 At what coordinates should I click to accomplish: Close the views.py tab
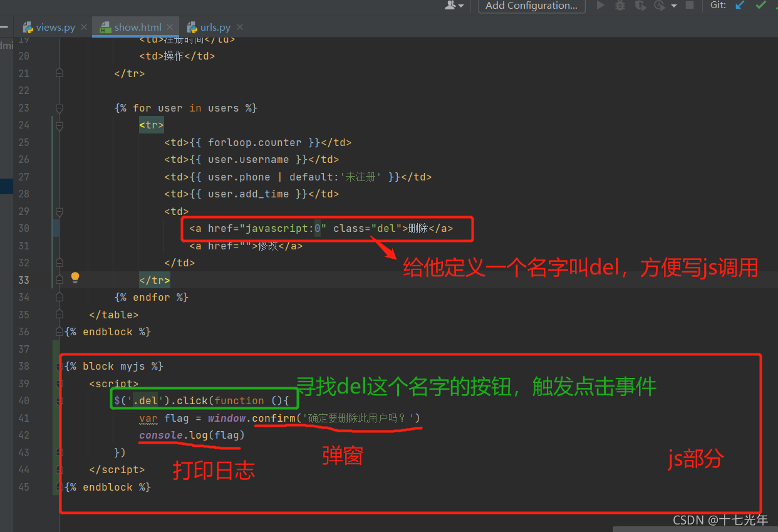pyautogui.click(x=84, y=28)
